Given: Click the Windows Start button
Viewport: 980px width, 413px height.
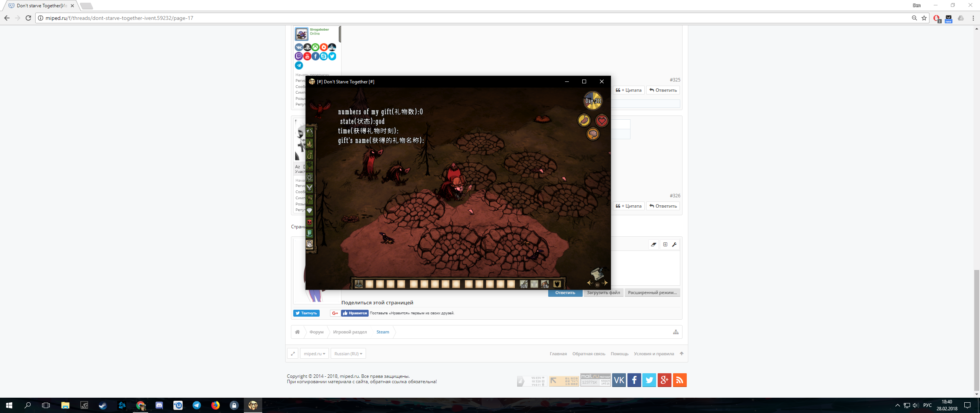Looking at the screenshot, I should (9, 405).
